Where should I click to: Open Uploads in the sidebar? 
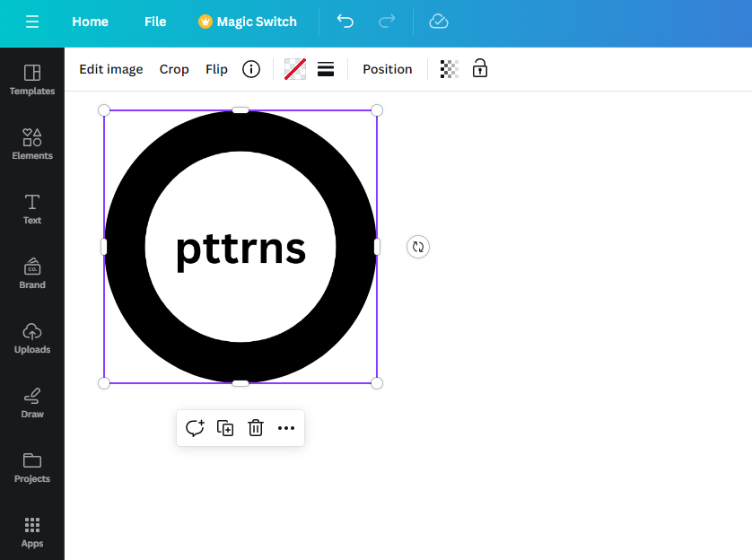(x=32, y=338)
